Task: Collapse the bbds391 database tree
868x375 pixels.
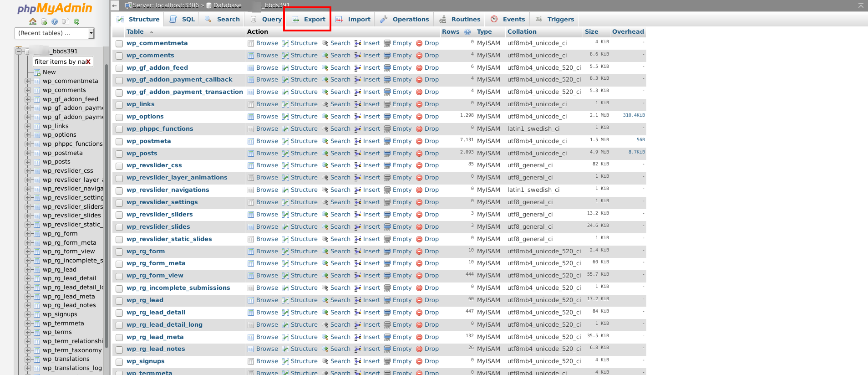Action: [19, 51]
